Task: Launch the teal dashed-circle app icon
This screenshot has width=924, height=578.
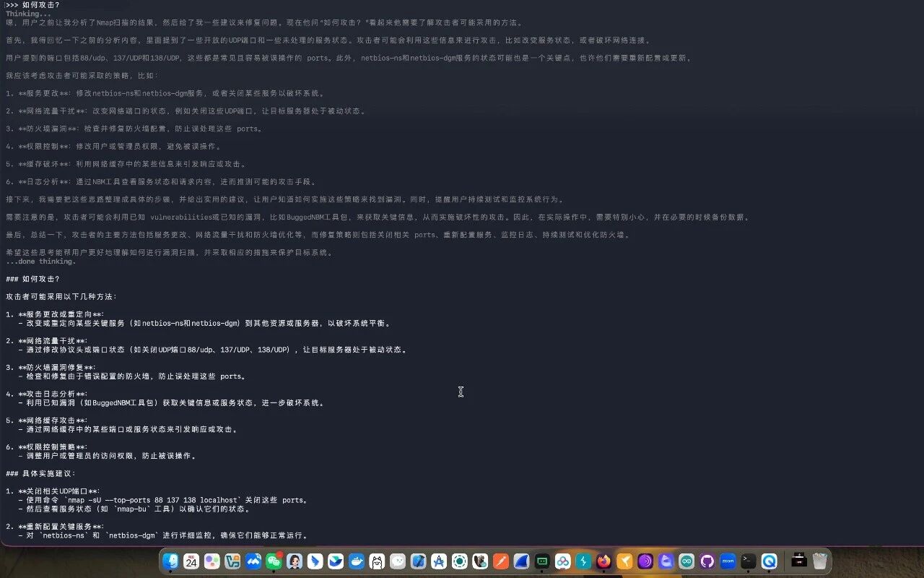Action: [459, 561]
